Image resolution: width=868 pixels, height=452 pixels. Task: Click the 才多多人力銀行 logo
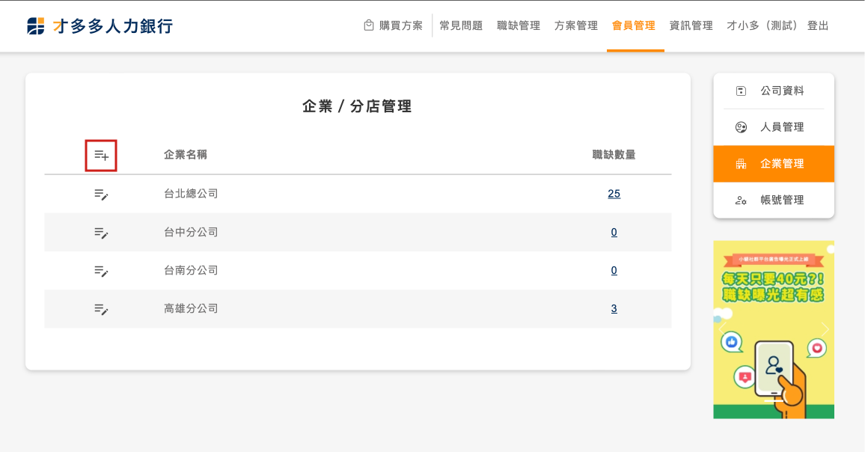coord(100,26)
